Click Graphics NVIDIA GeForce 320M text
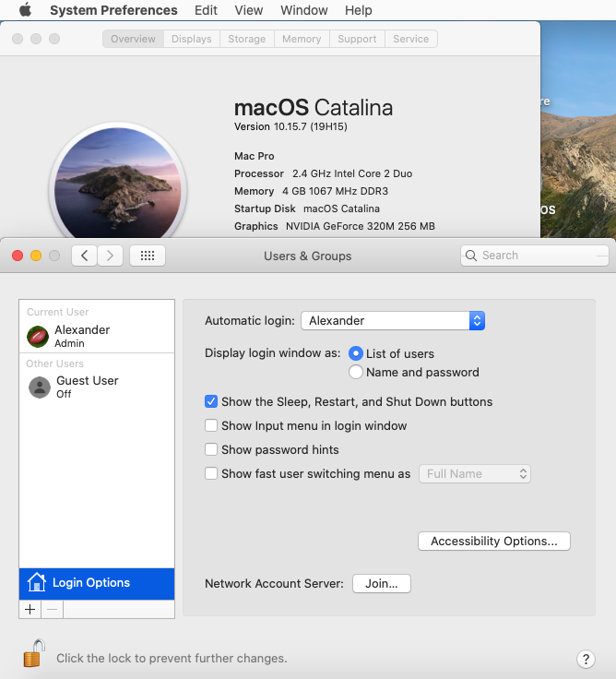The height and width of the screenshot is (679, 616). click(x=335, y=226)
